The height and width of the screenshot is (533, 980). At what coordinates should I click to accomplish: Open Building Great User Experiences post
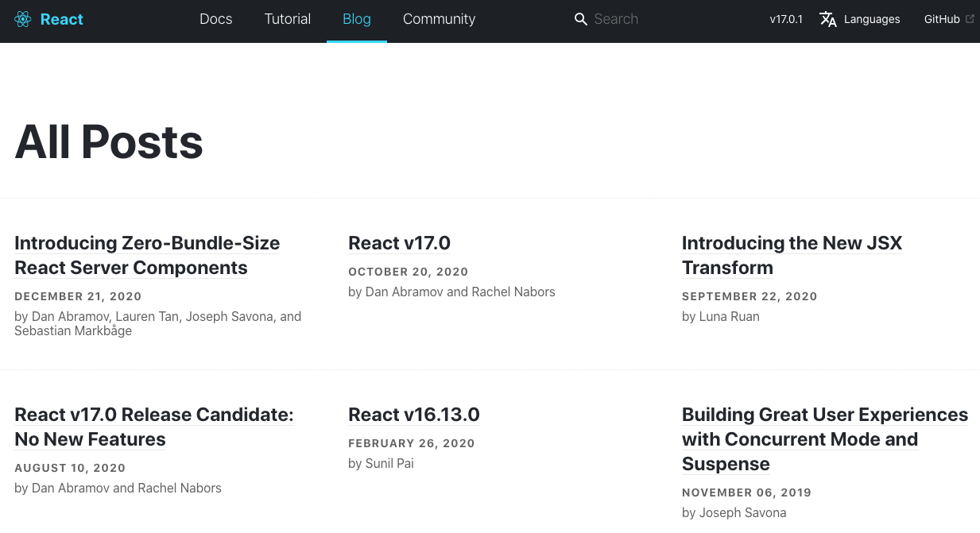[x=825, y=438]
